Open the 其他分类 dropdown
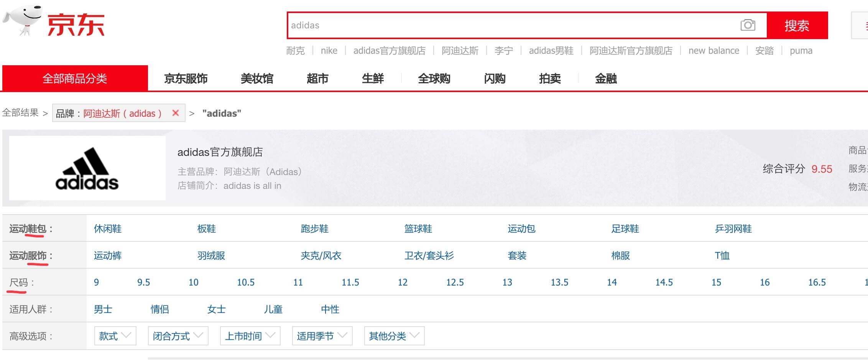This screenshot has width=868, height=360. click(x=394, y=336)
